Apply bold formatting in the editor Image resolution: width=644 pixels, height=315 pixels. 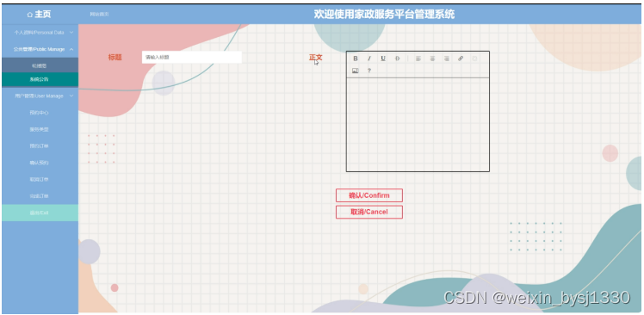point(356,59)
